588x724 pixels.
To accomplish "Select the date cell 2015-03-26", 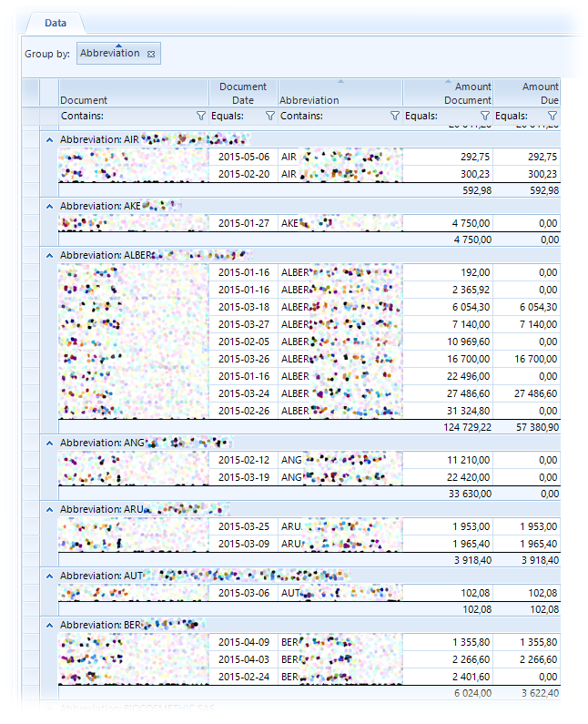I will (244, 359).
